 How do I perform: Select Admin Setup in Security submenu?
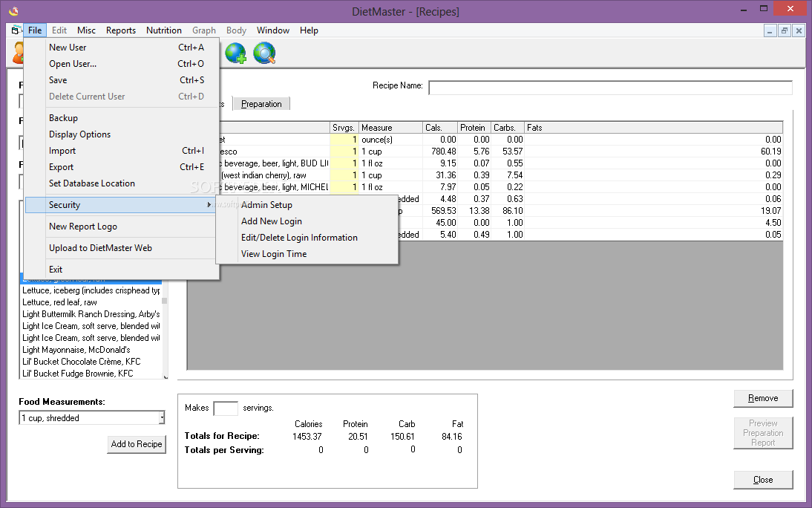[x=307, y=205]
